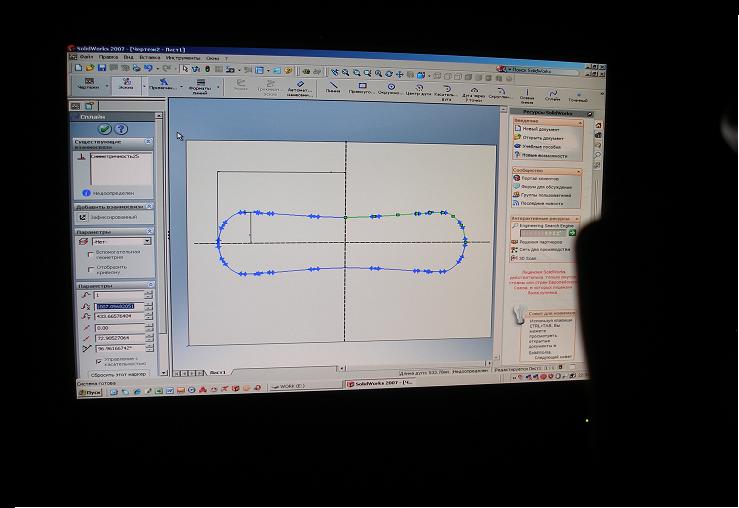Select the Линия (Line) sketch tool
Screen dimensions: 739x508
333,85
